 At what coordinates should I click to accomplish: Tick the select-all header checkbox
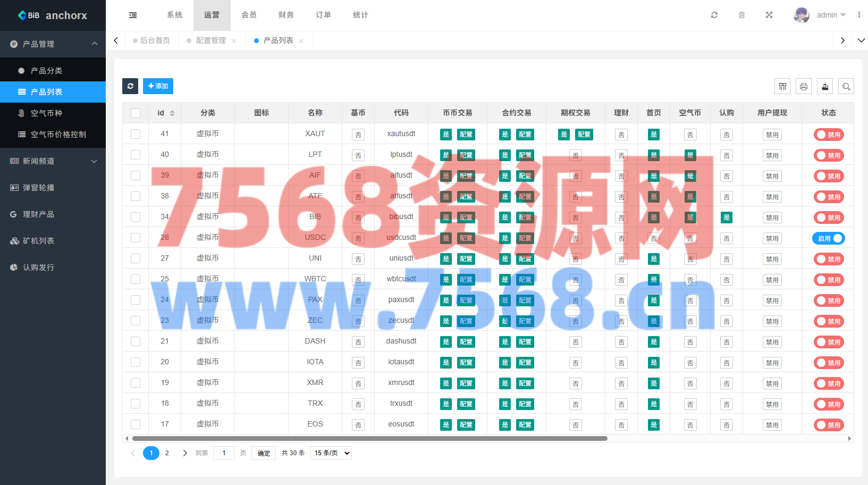136,113
